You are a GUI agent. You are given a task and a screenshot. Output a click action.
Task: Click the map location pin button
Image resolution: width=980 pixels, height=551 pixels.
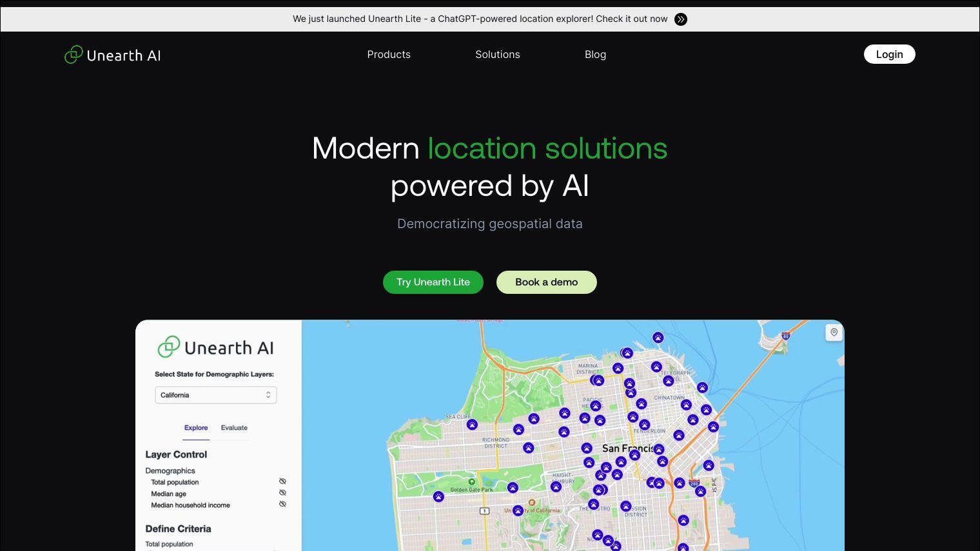834,333
